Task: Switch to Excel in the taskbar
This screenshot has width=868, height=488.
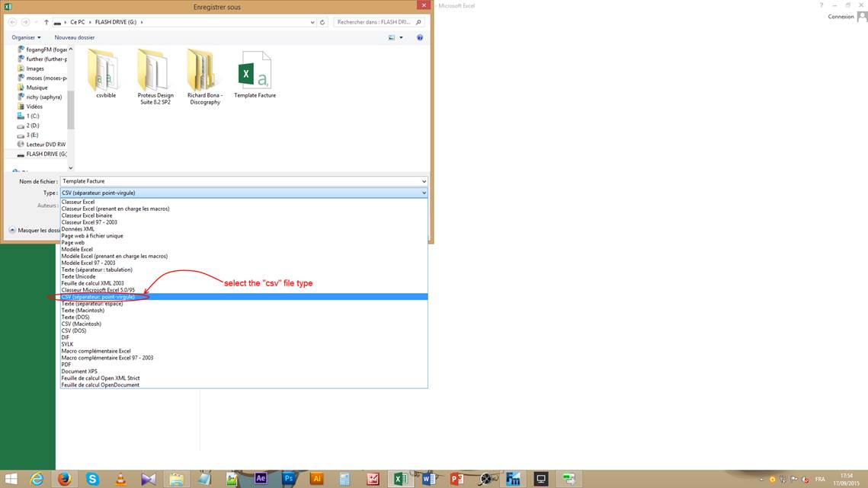Action: [400, 479]
